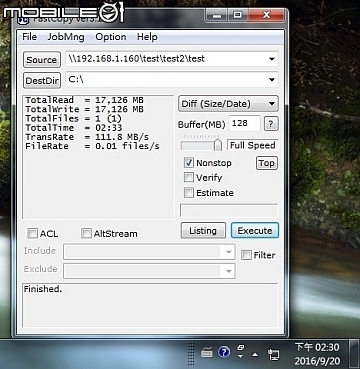Enable the Estimate checkbox
This screenshot has height=369, width=360.
point(189,193)
